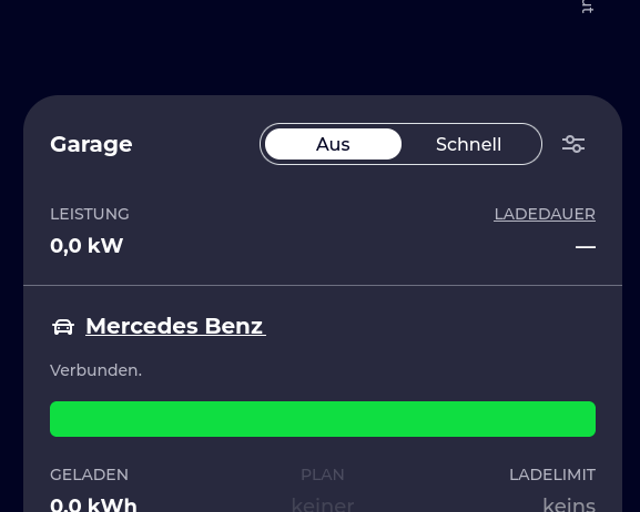Image resolution: width=640 pixels, height=512 pixels.
Task: Switch charging mode to Schnell
Action: click(469, 144)
